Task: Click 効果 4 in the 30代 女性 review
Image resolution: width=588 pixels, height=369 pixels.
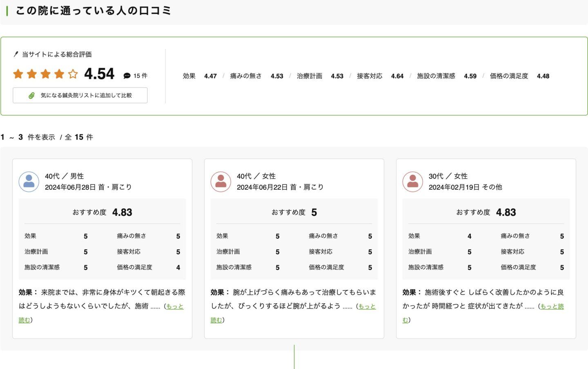Action: click(x=440, y=236)
